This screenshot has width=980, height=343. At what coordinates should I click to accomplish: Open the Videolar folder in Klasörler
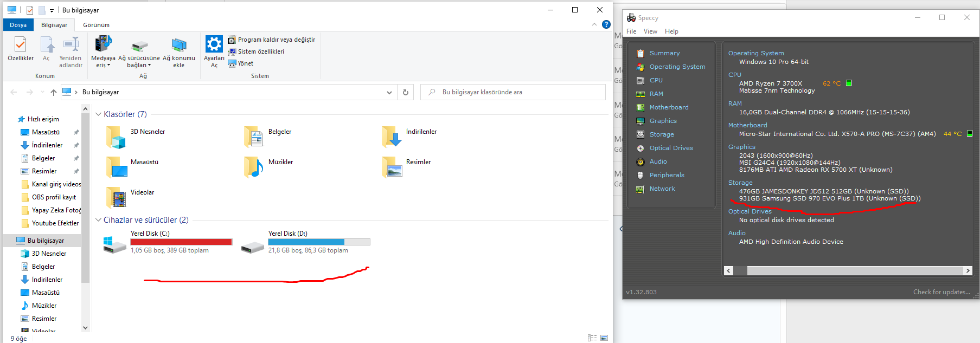tap(116, 198)
